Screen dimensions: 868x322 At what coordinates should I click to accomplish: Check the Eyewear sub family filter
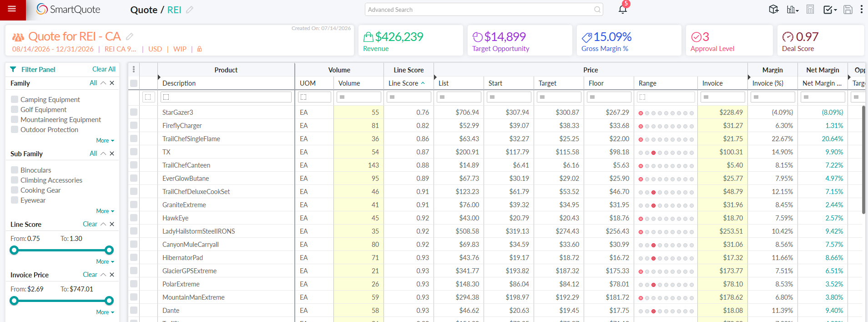pyautogui.click(x=15, y=200)
